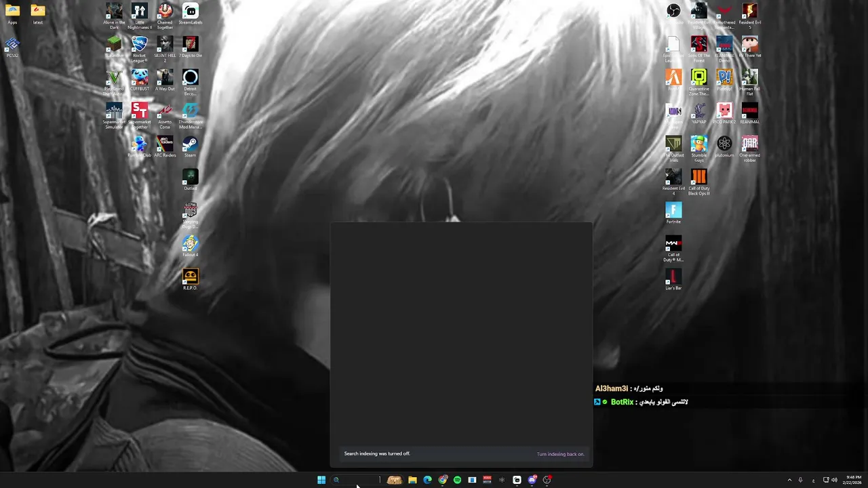Viewport: 868px width, 488px height.
Task: Open Discord from taskbar
Action: 532,480
